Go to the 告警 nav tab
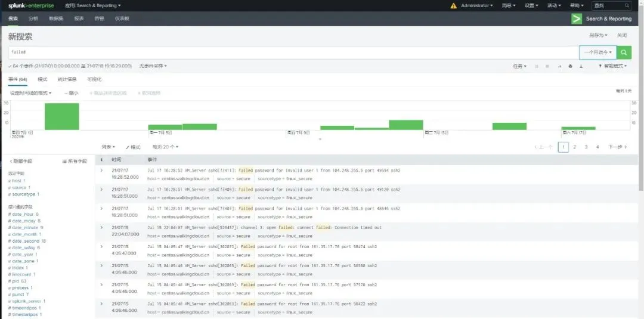This screenshot has height=319, width=644. click(x=100, y=18)
